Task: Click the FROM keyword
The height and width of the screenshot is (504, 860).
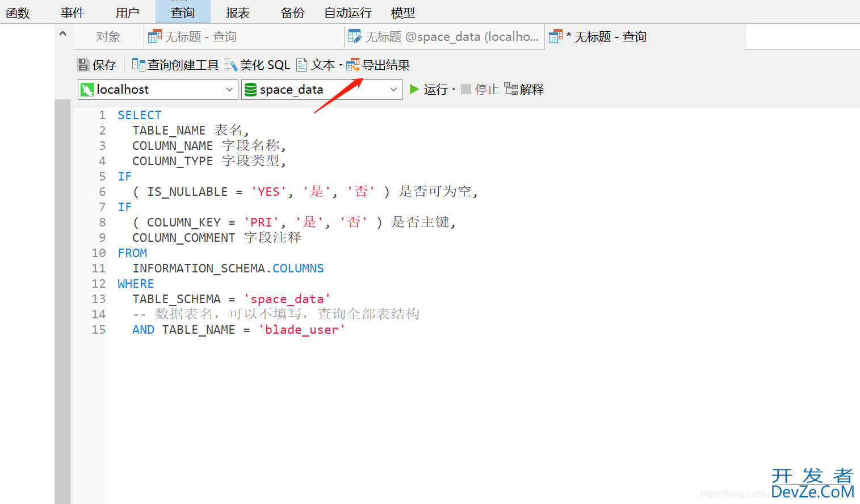Action: (x=132, y=253)
